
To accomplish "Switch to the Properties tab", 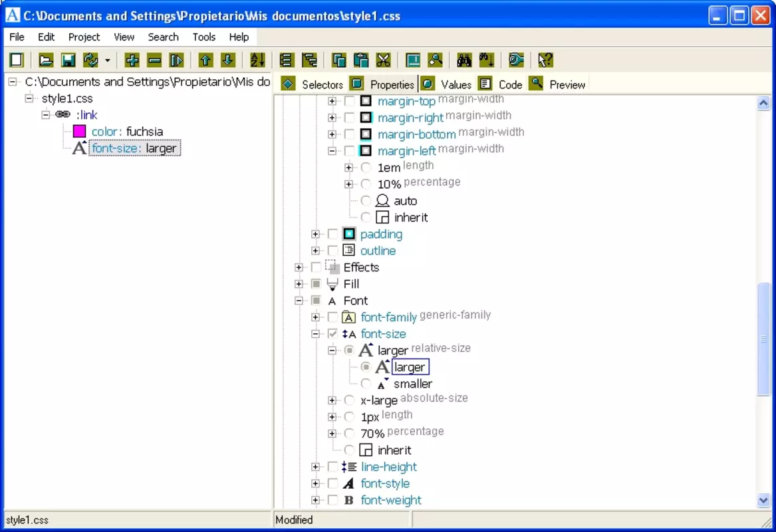I will coord(382,84).
